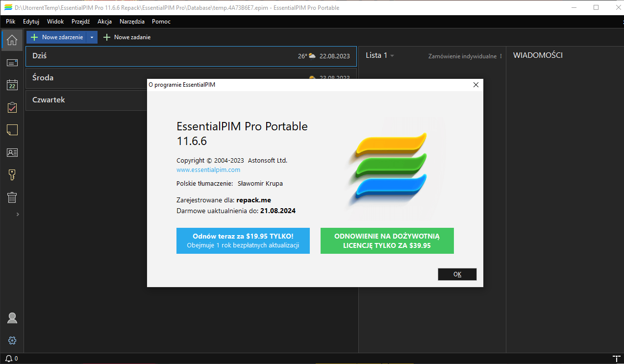Open the Plik menu
Image resolution: width=624 pixels, height=364 pixels.
(x=11, y=22)
